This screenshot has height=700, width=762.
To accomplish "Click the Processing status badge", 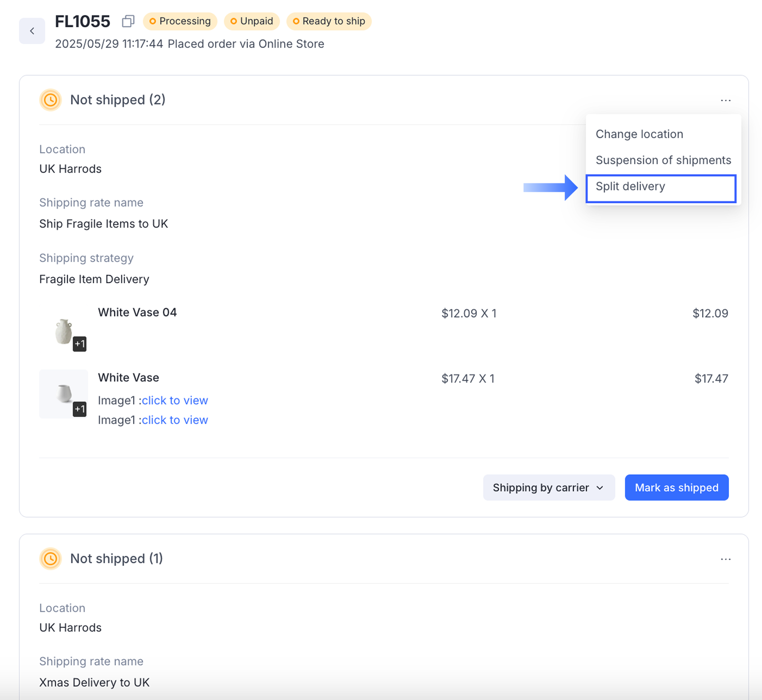I will point(180,21).
